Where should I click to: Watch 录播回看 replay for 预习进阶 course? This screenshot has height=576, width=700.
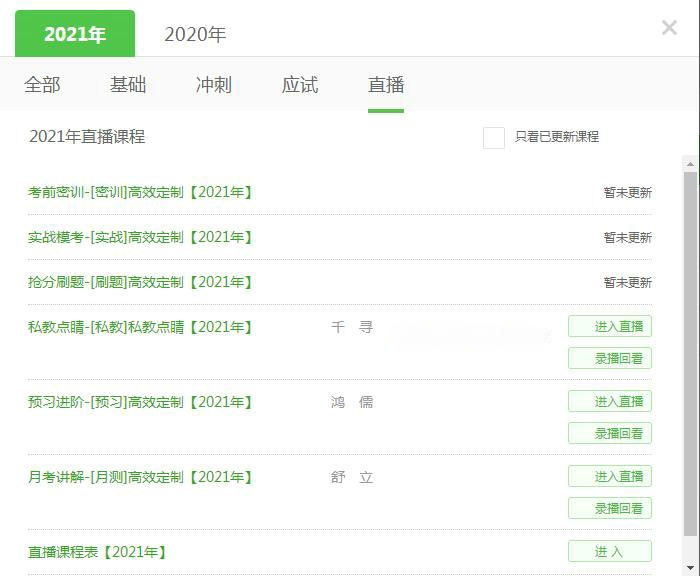pos(610,433)
